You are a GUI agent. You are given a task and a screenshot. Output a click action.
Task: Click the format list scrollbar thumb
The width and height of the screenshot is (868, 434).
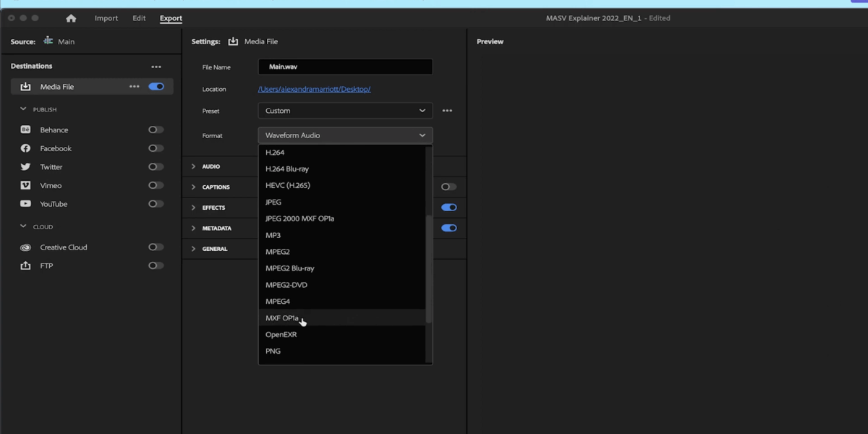tap(429, 268)
